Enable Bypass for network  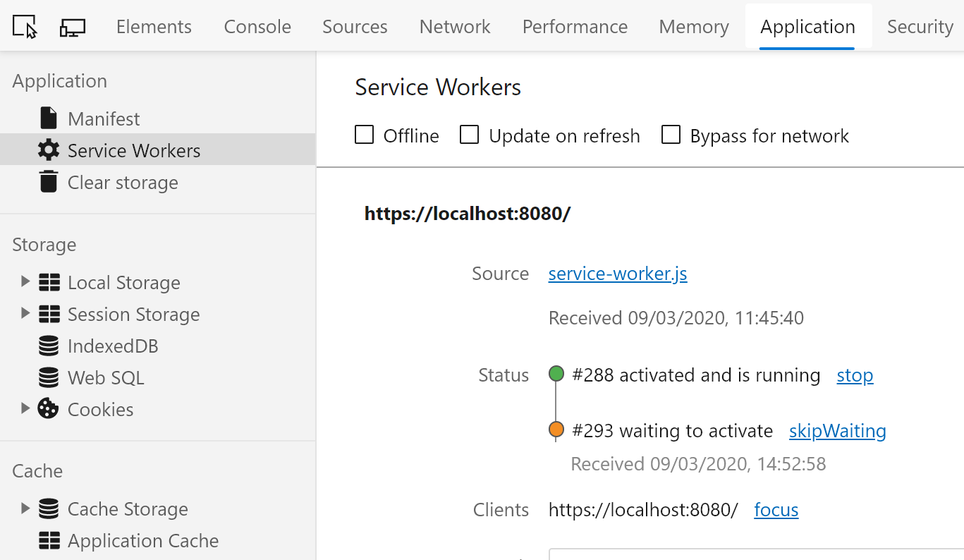point(670,134)
